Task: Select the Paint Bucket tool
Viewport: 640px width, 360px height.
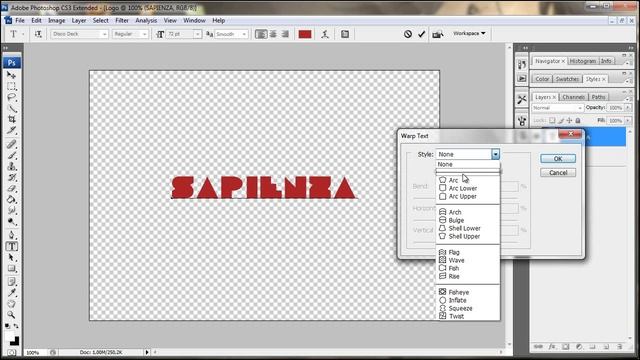Action: (x=11, y=200)
